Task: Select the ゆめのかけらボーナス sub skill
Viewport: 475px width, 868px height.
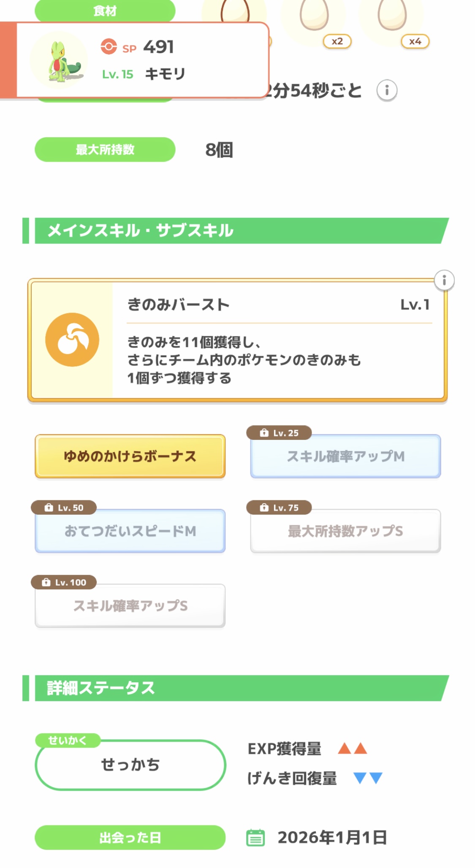Action: [130, 456]
